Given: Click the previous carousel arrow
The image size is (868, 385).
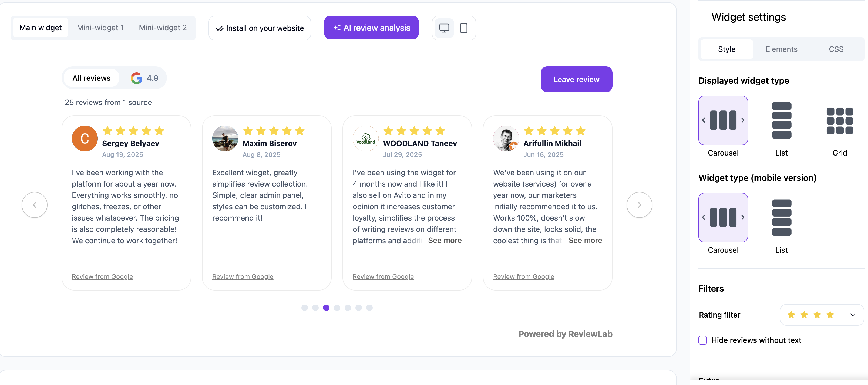Looking at the screenshot, I should pos(34,204).
